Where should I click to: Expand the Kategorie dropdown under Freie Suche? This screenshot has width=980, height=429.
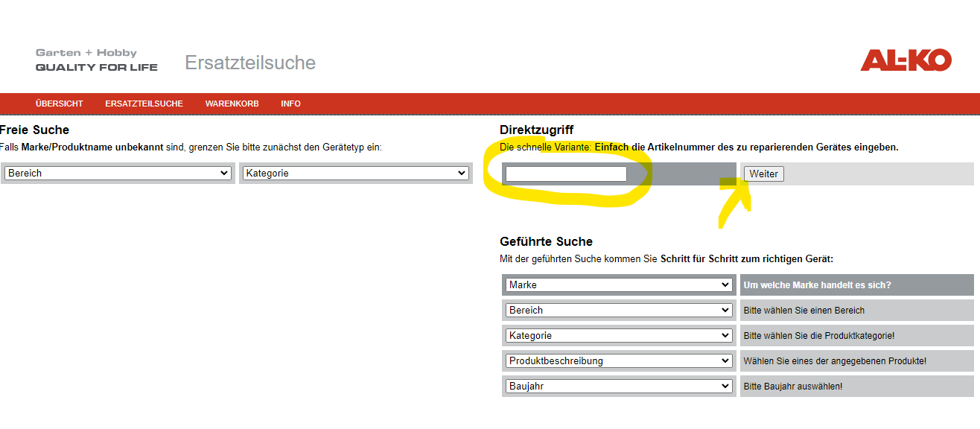pos(356,173)
